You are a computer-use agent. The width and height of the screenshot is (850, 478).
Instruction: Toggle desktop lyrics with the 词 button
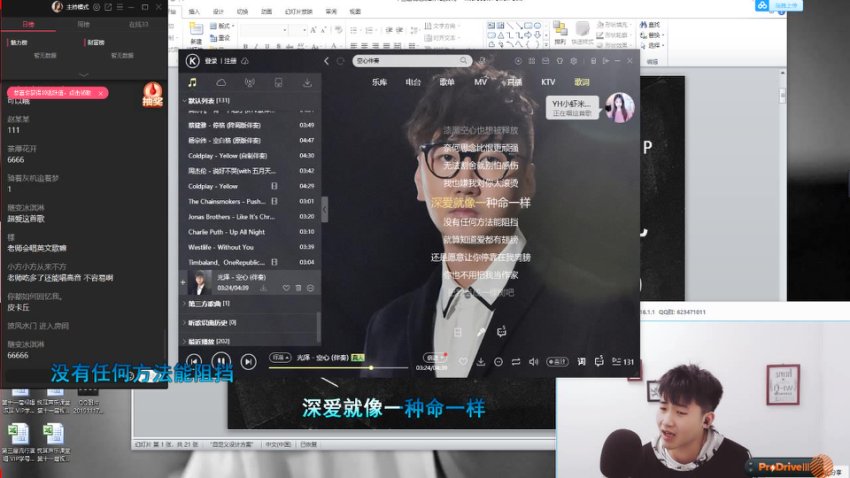581,360
